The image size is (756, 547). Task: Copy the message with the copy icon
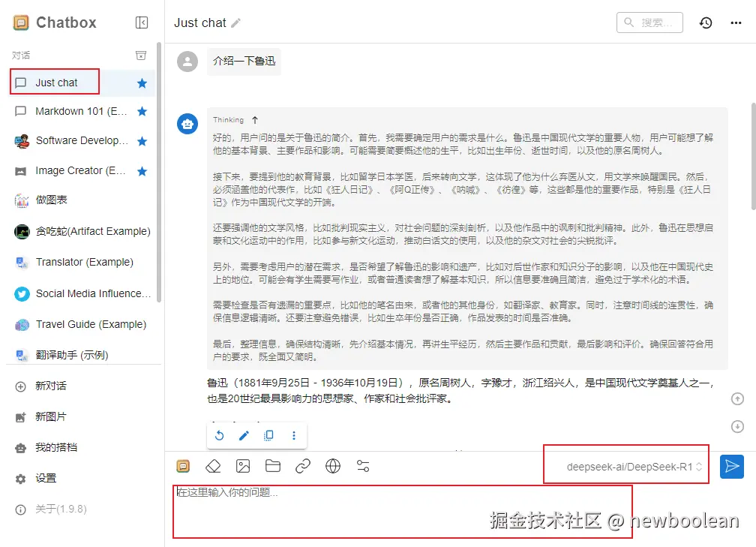click(x=268, y=435)
